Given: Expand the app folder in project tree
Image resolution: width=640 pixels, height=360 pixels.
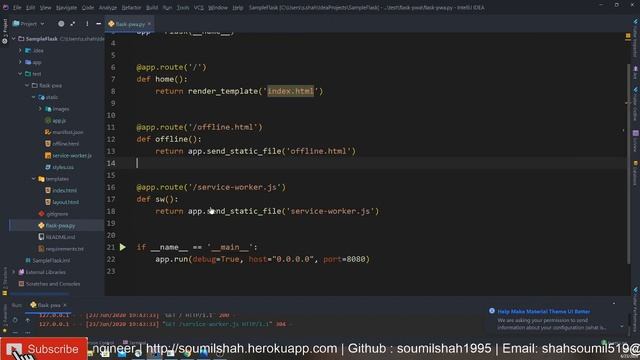Looking at the screenshot, I should pos(20,62).
